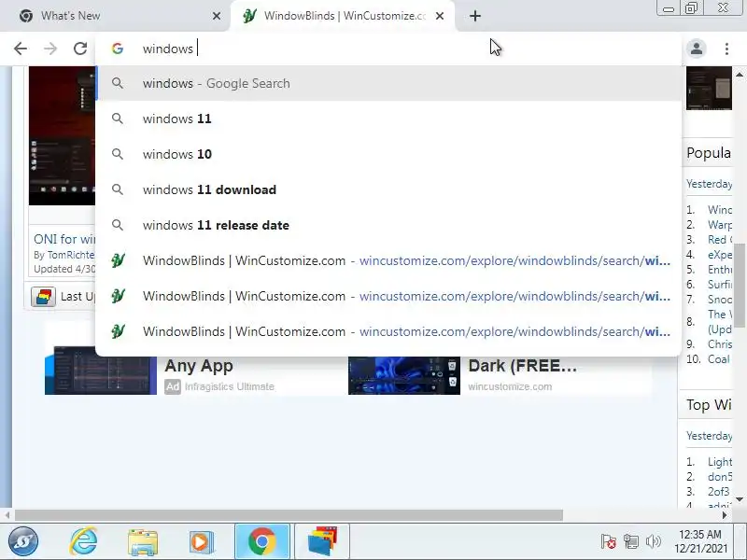The image size is (747, 560).
Task: Open popular item 'Surfi...'
Action: (719, 285)
